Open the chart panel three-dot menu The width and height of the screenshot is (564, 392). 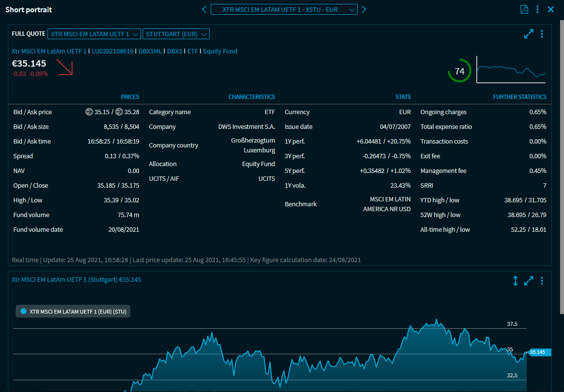[542, 281]
